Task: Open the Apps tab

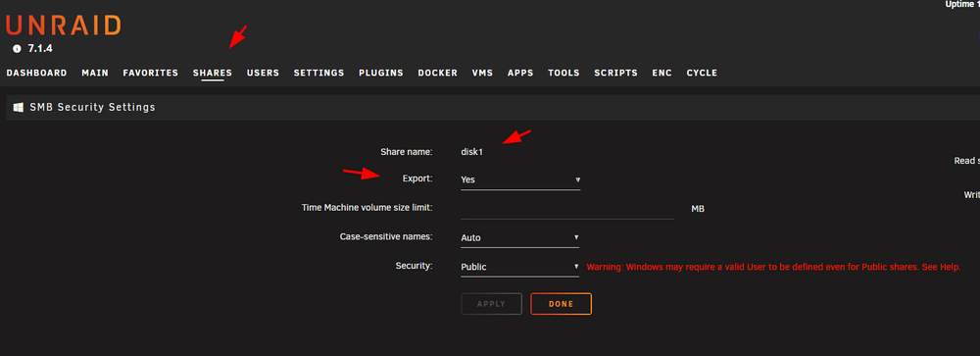Action: [520, 73]
